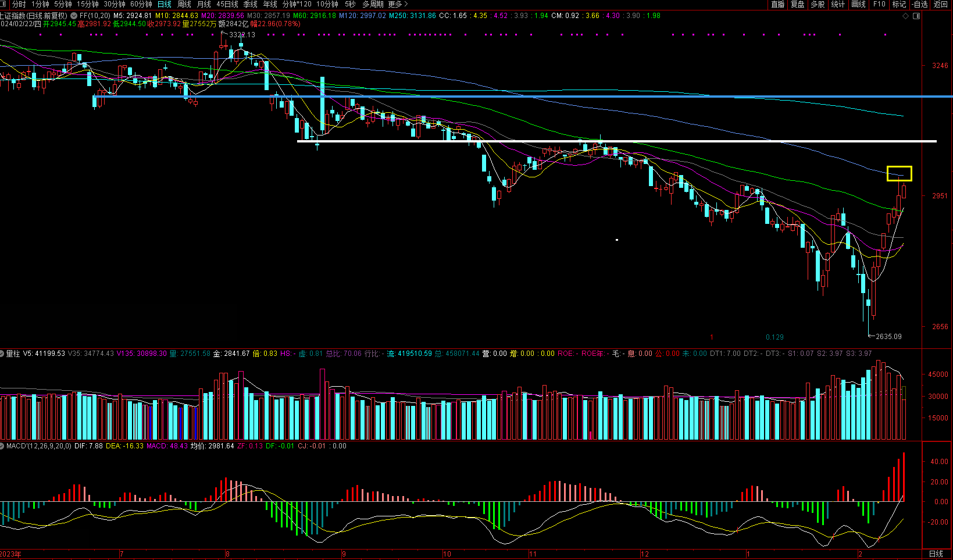Click the 返回 back button
953x560 pixels.
click(x=941, y=5)
